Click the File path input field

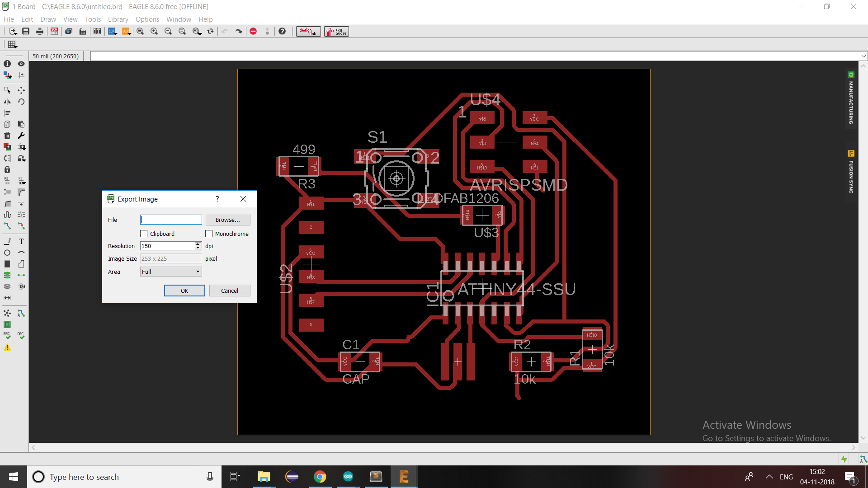coord(171,220)
